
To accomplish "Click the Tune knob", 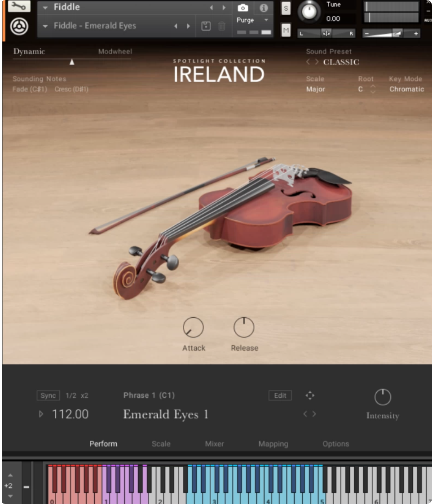I will (309, 12).
